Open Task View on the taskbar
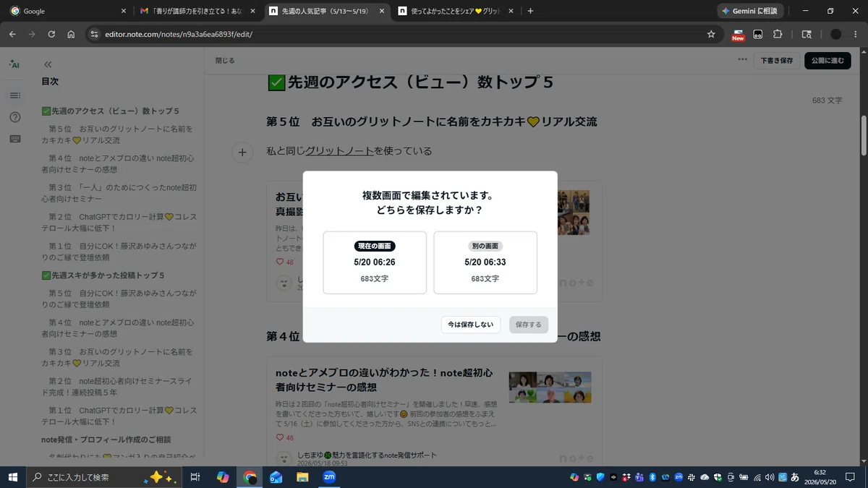Viewport: 868px width, 488px height. (195, 477)
